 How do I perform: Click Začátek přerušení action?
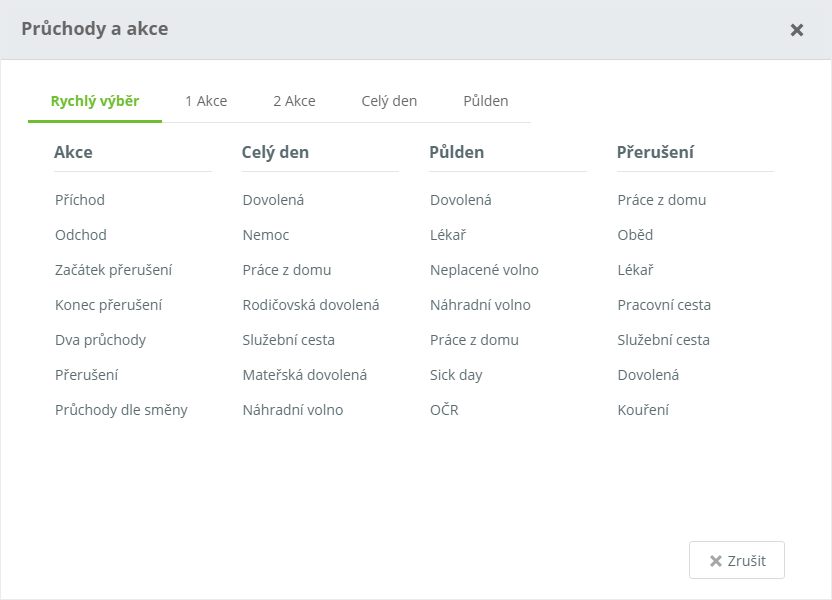point(114,270)
